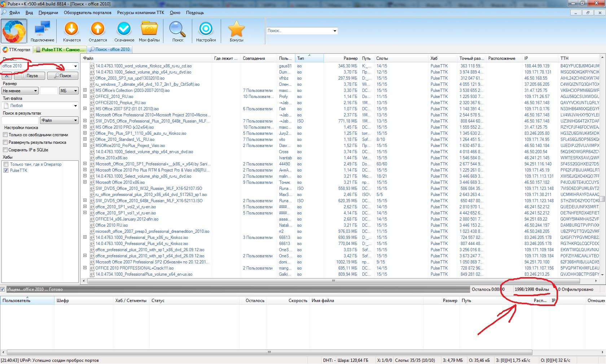
Task: Enable Только со свободными слотами checkbox
Action: pyautogui.click(x=5, y=135)
